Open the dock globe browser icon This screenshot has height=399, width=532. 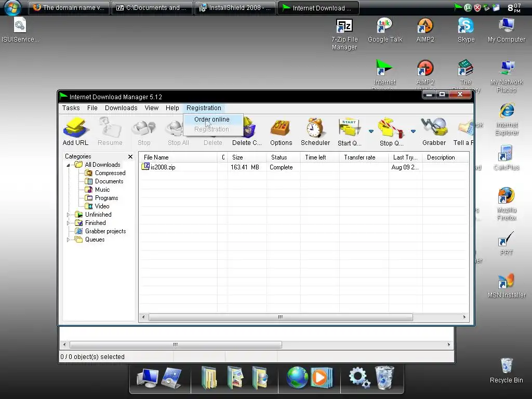297,377
